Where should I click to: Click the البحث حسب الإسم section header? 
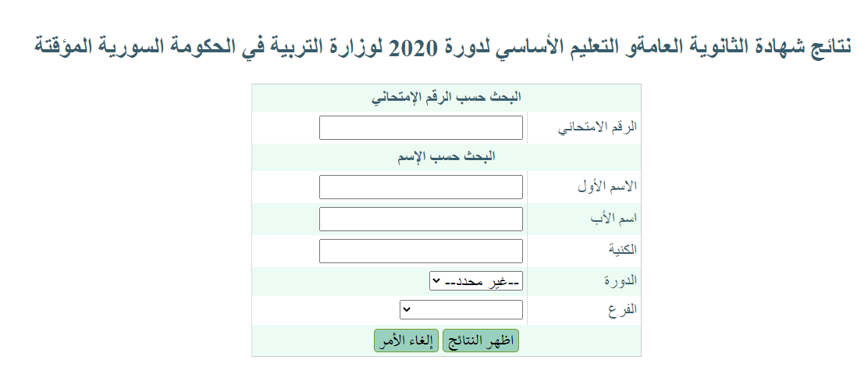point(446,157)
